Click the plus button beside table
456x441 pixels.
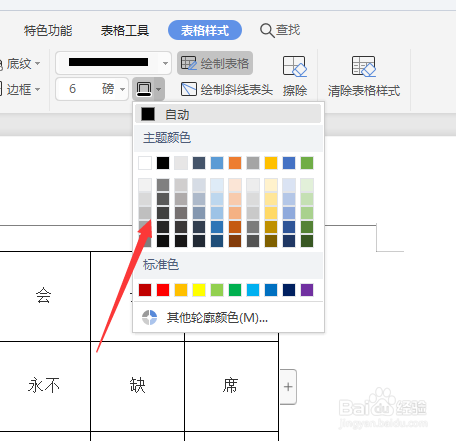[288, 387]
